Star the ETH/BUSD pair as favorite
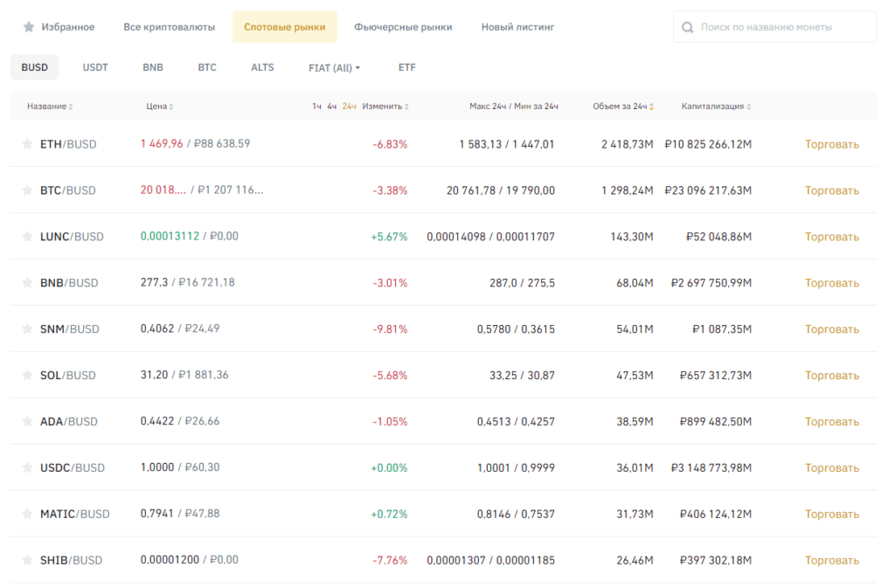Screen dimensions: 895x588 27,144
